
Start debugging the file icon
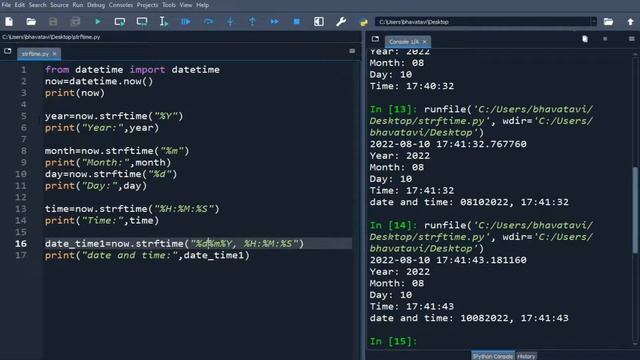tap(186, 22)
